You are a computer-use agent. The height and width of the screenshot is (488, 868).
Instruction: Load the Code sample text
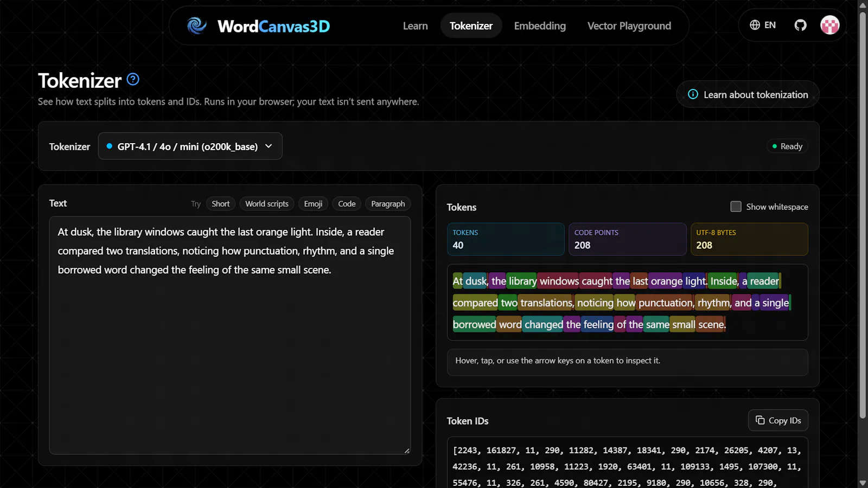(347, 204)
